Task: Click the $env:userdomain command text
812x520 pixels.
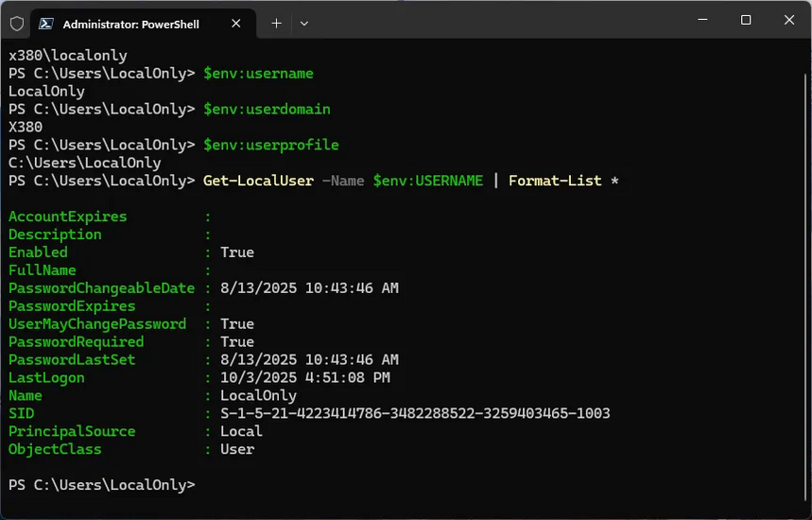Action: click(x=267, y=109)
